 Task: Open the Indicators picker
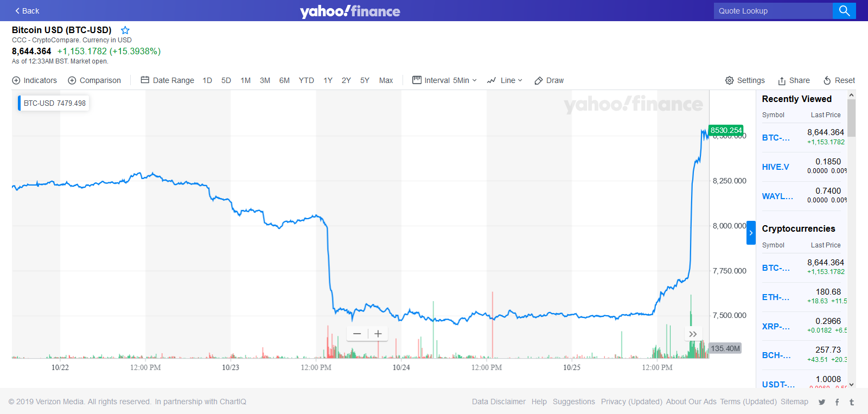point(35,80)
